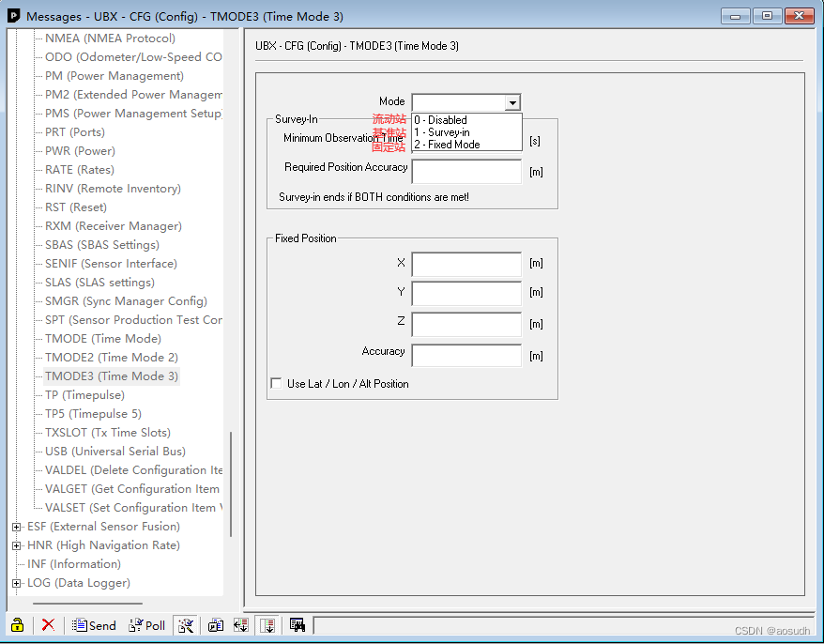Select PM (Power Management) tree item
Viewport: 824px width, 644px height.
(114, 76)
